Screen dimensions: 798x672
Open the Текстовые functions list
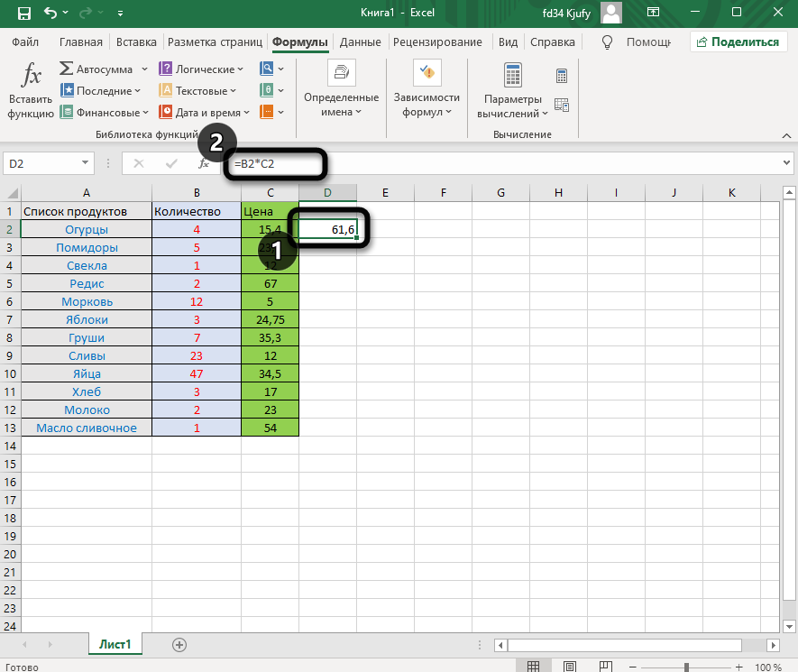point(197,91)
